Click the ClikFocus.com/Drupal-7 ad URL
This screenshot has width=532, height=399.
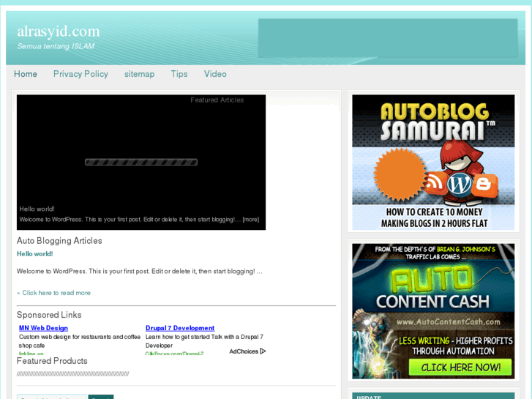(174, 354)
